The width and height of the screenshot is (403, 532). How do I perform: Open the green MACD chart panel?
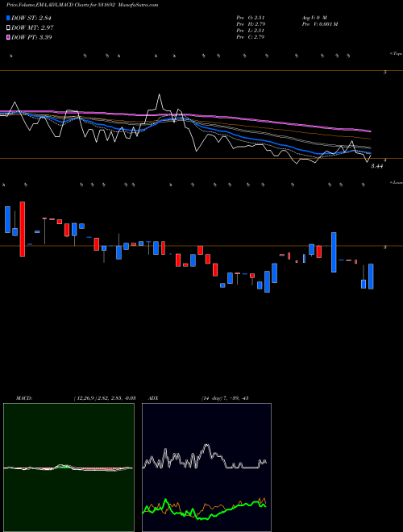(x=69, y=468)
